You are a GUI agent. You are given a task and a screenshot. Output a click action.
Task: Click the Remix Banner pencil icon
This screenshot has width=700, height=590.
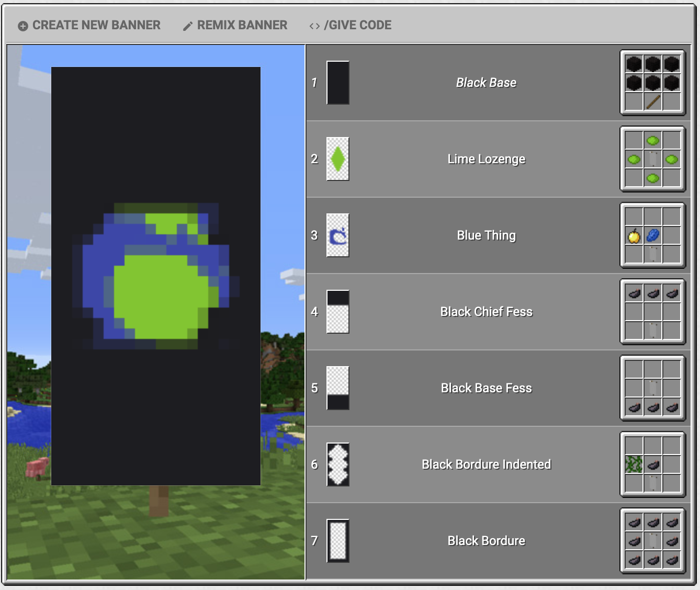click(x=188, y=26)
